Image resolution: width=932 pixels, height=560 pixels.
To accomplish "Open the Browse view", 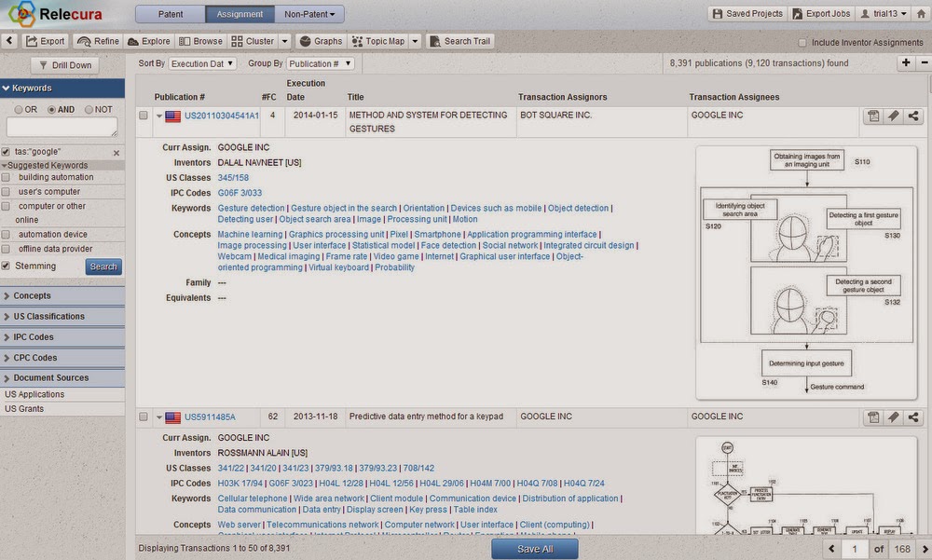I will [x=201, y=41].
